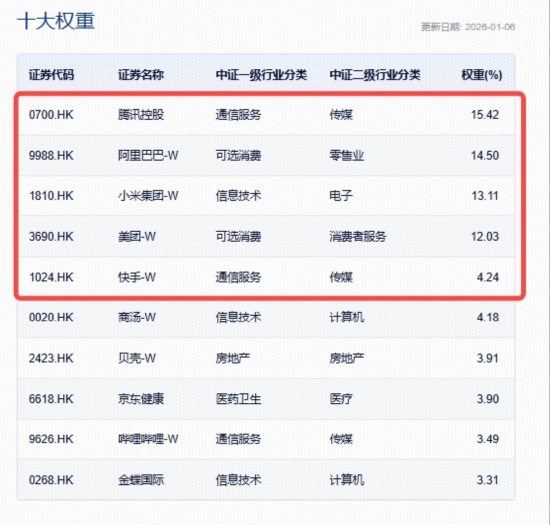The image size is (550, 525).
Task: Click the 消费者服务 cell
Action: coord(358,236)
